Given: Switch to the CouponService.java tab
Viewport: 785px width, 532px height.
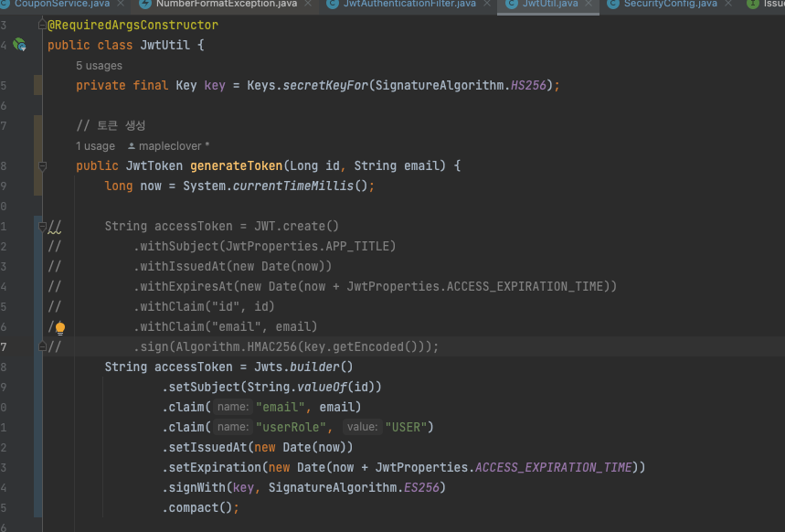Looking at the screenshot, I should click(x=61, y=4).
